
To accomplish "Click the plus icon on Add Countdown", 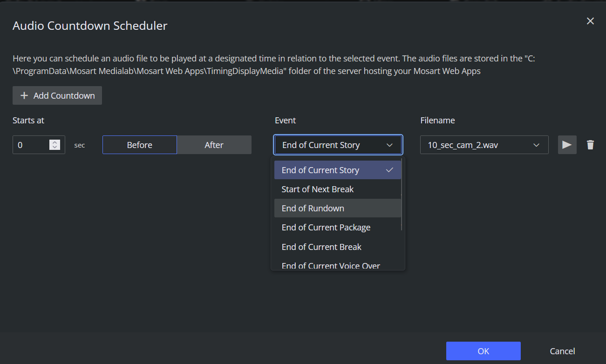I will 24,95.
